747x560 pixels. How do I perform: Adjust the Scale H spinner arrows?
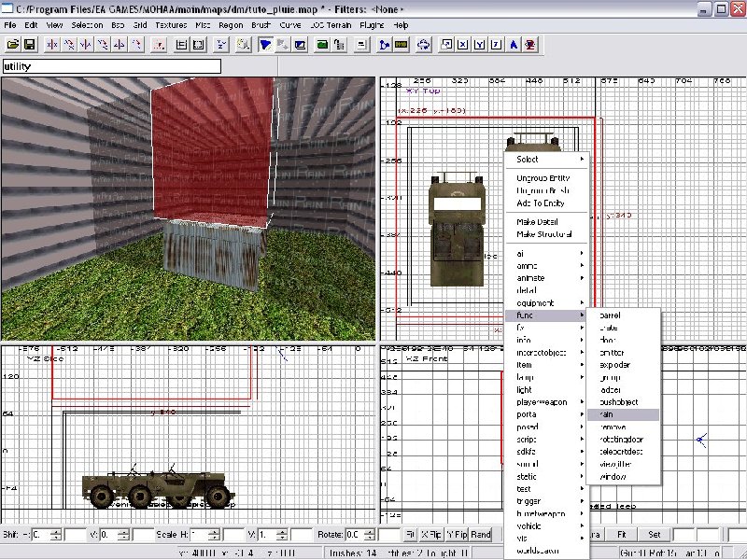point(214,534)
